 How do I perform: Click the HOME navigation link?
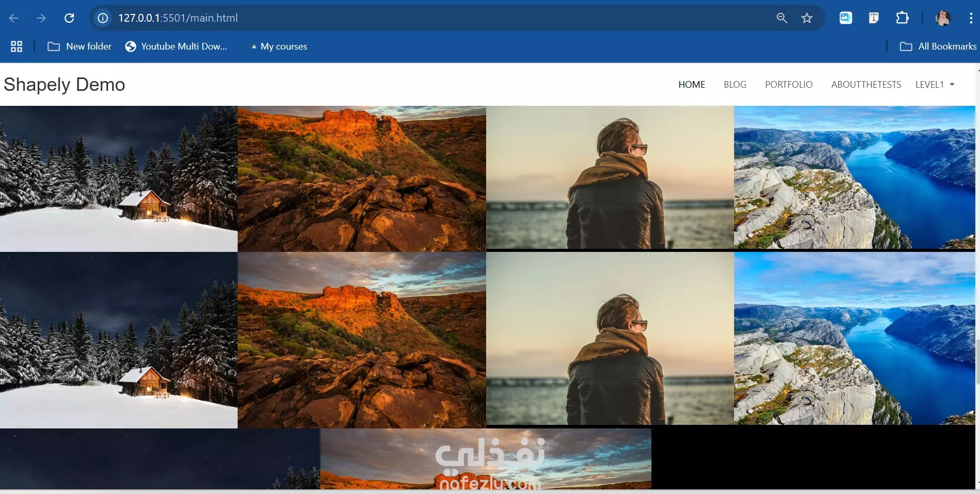point(691,85)
